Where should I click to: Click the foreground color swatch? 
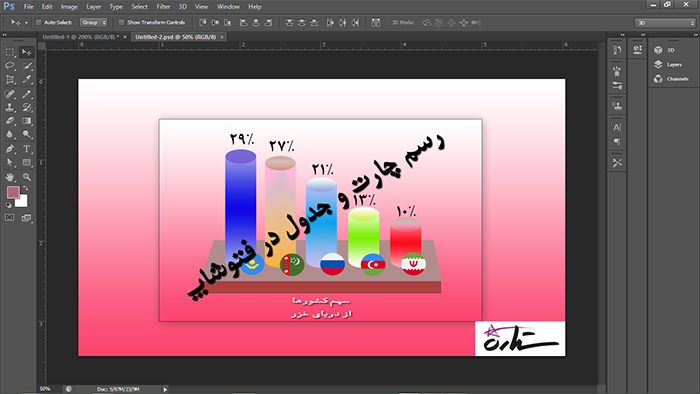click(12, 192)
